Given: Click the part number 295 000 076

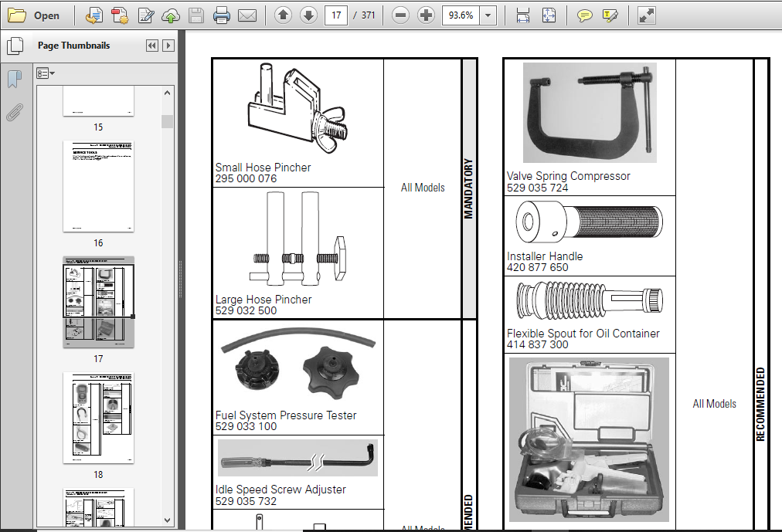Looking at the screenshot, I should [x=246, y=178].
